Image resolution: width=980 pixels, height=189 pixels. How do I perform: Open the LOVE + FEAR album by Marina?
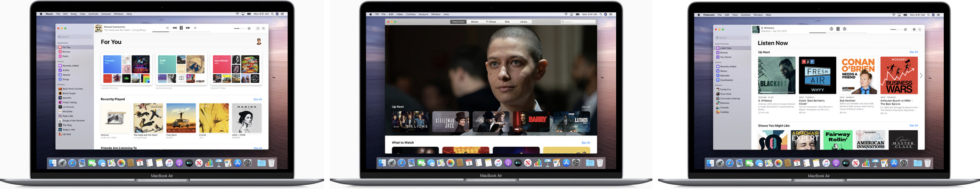click(x=247, y=118)
